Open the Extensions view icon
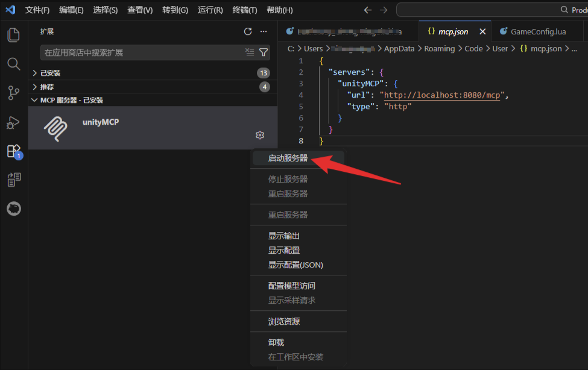The width and height of the screenshot is (588, 370). (x=14, y=151)
